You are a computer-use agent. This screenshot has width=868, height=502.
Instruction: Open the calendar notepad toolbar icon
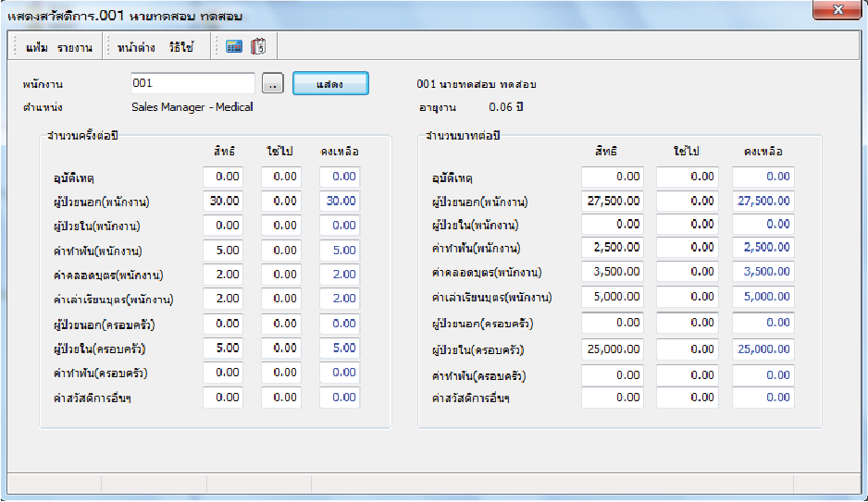[258, 46]
